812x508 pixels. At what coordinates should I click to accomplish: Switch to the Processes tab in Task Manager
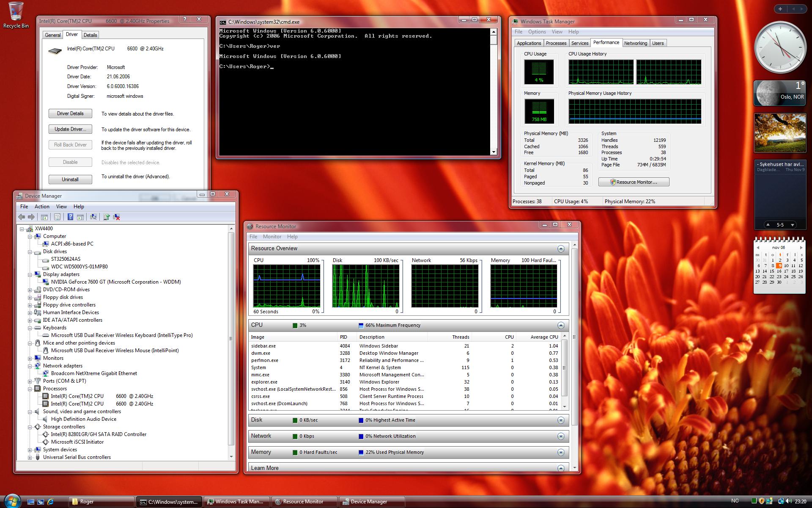pos(556,43)
